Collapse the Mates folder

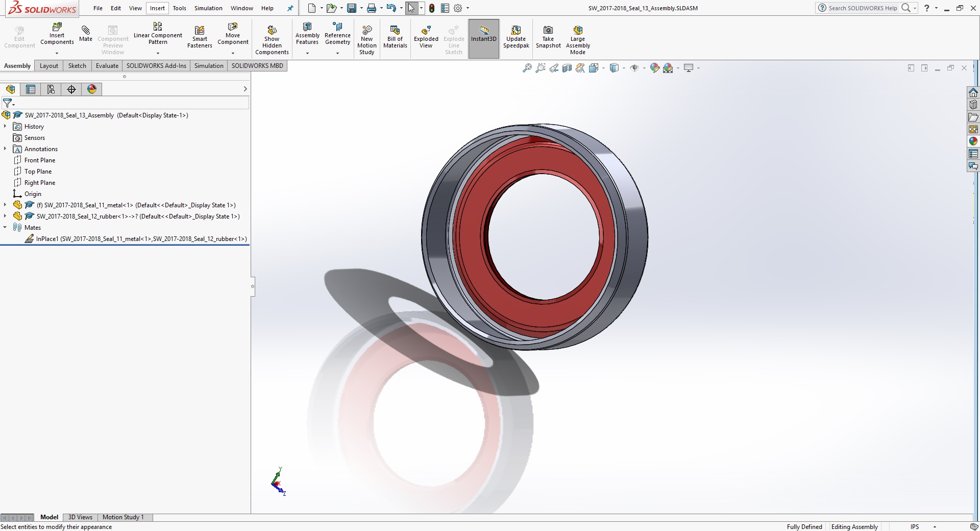[5, 227]
